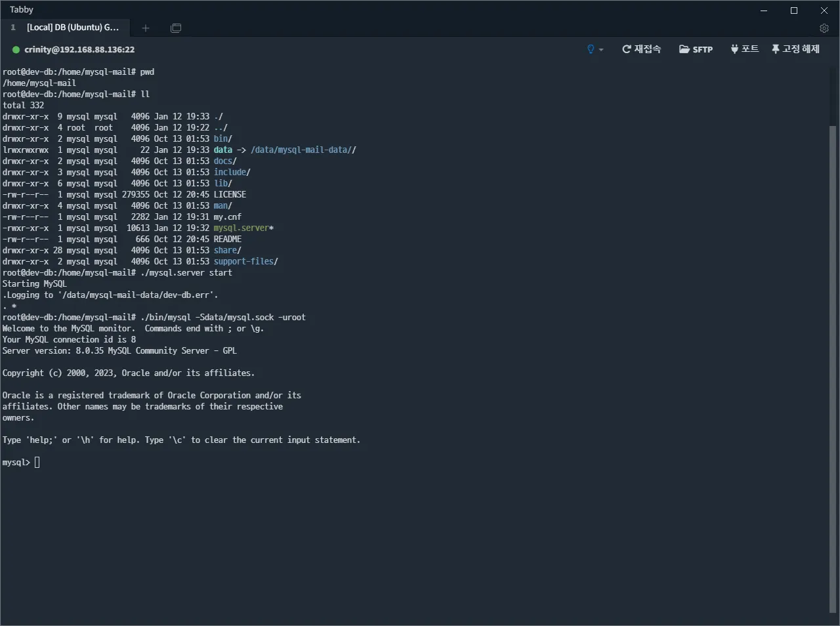Click the Copyright Oracle line
840x626 pixels.
(x=129, y=373)
